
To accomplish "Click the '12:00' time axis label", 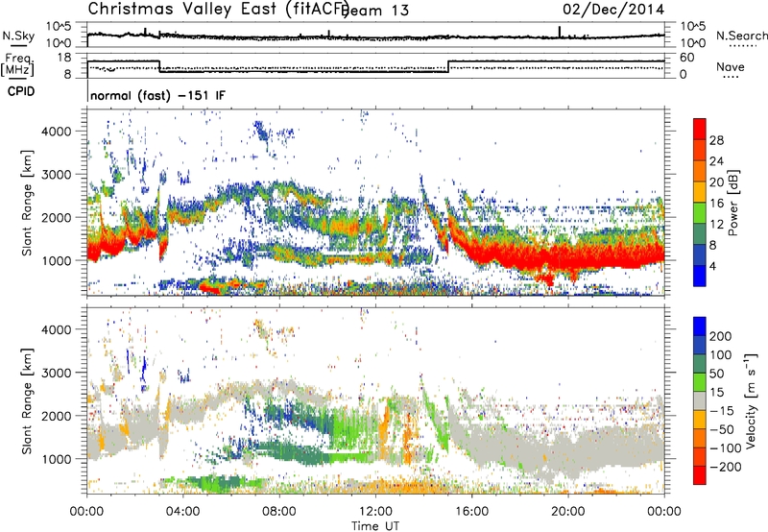I will tap(375, 512).
